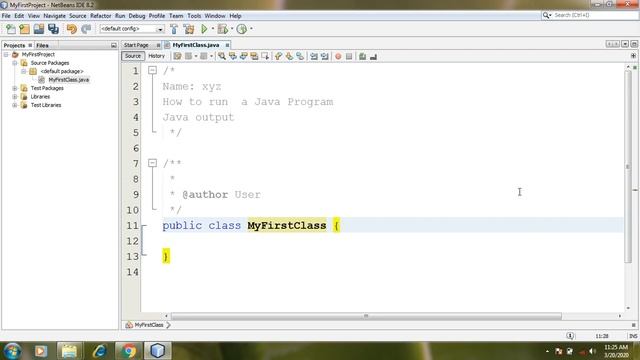
Task: Collapse the default package node
Action: [x=24, y=71]
